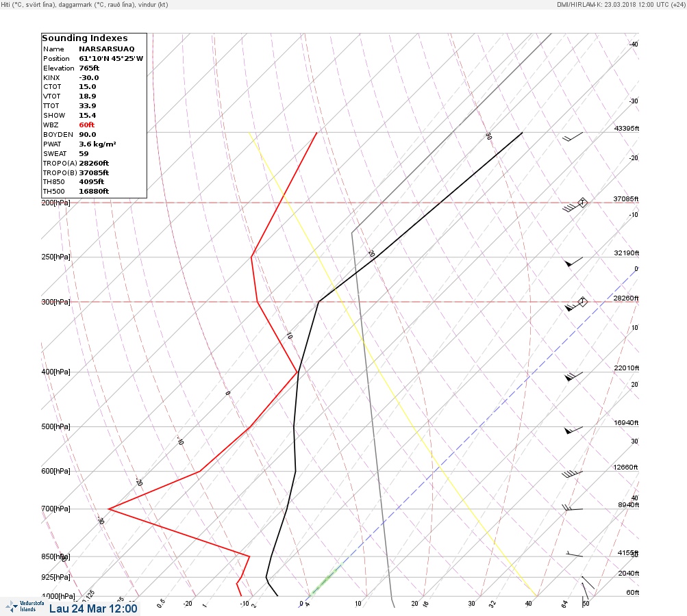Viewport: 687px width, 616px height.
Task: Click the 8940ft height label
Action: click(x=628, y=505)
